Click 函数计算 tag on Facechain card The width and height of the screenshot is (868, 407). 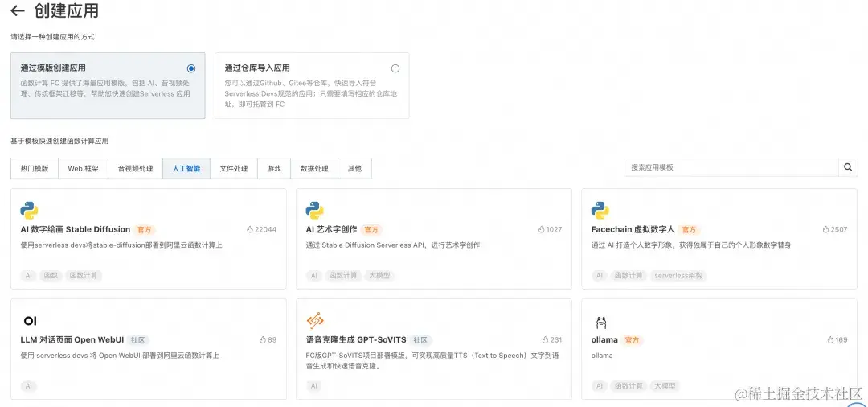(x=628, y=275)
